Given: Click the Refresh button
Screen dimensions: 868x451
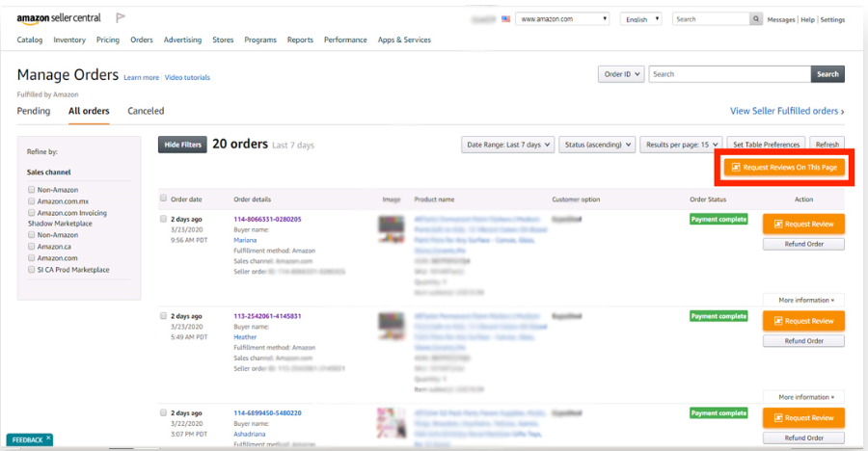Looking at the screenshot, I should point(827,145).
